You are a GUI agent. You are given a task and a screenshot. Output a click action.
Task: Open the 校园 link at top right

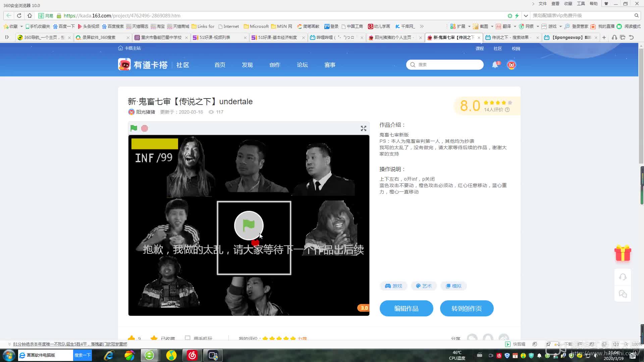516,49
